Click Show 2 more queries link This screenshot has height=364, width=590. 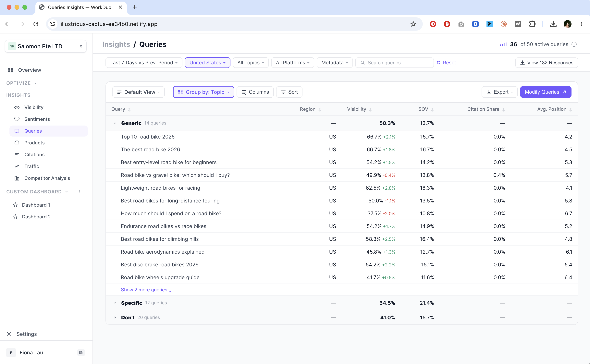click(x=146, y=290)
